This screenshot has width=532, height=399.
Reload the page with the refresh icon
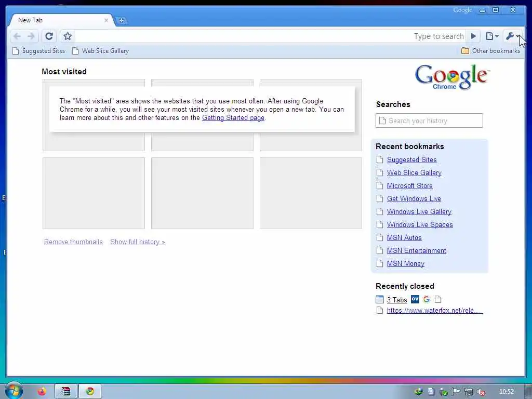(49, 36)
